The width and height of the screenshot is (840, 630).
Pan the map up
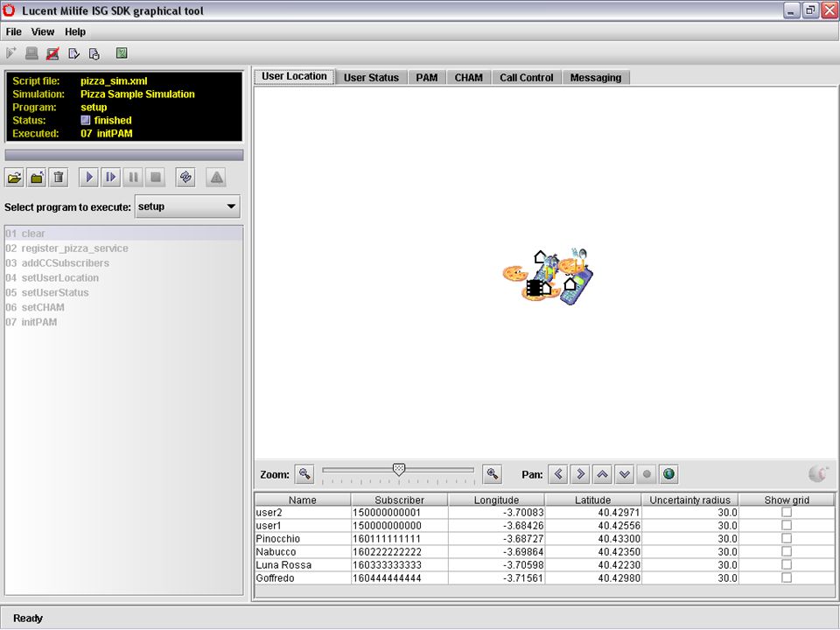(x=602, y=474)
